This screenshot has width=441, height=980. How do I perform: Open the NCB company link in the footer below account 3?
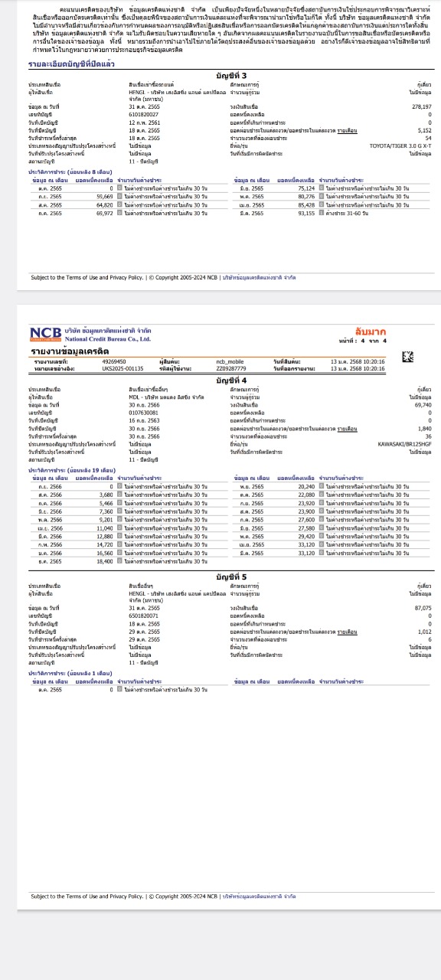259,278
